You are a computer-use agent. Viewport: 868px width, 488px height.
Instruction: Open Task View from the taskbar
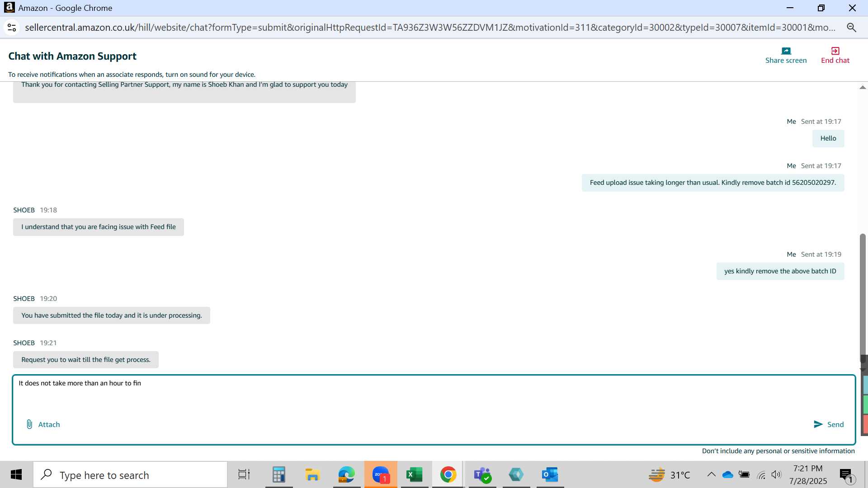click(244, 474)
